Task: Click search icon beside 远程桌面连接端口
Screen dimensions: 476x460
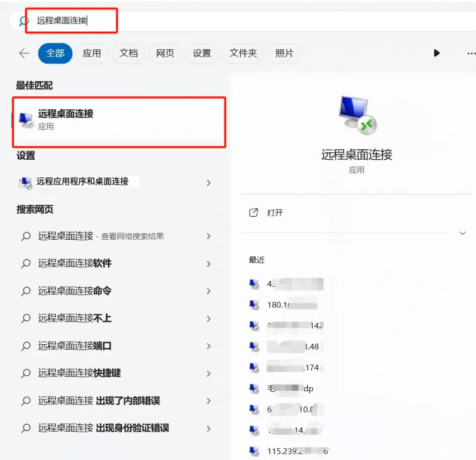Action: click(26, 345)
